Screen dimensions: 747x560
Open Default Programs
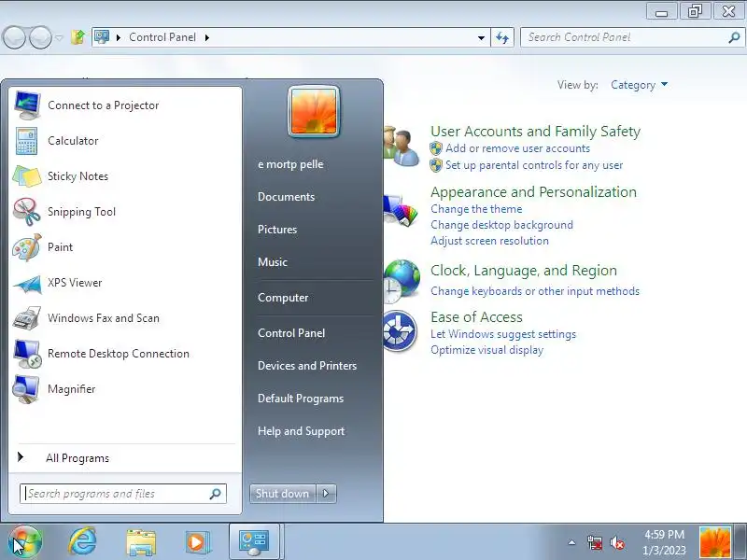click(x=301, y=399)
